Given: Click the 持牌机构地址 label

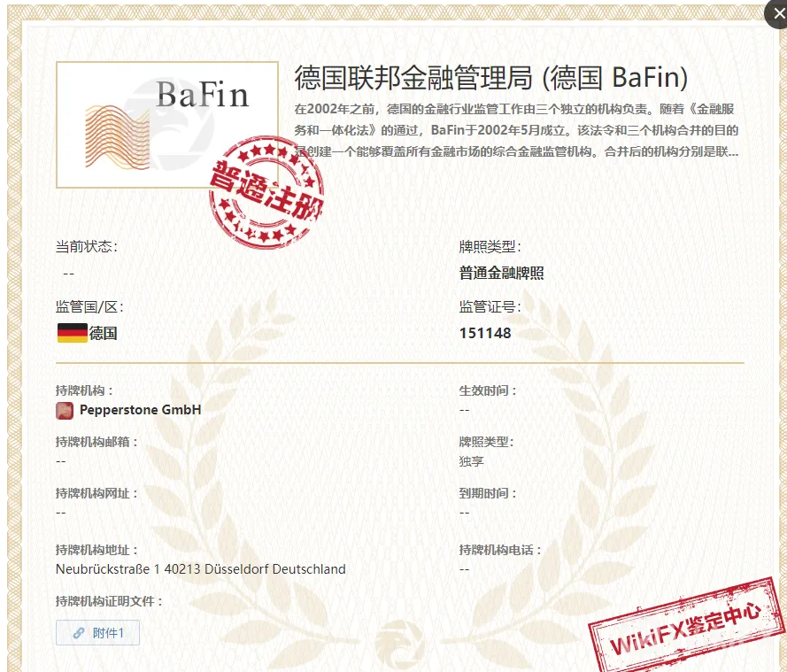Looking at the screenshot, I should pos(96,550).
